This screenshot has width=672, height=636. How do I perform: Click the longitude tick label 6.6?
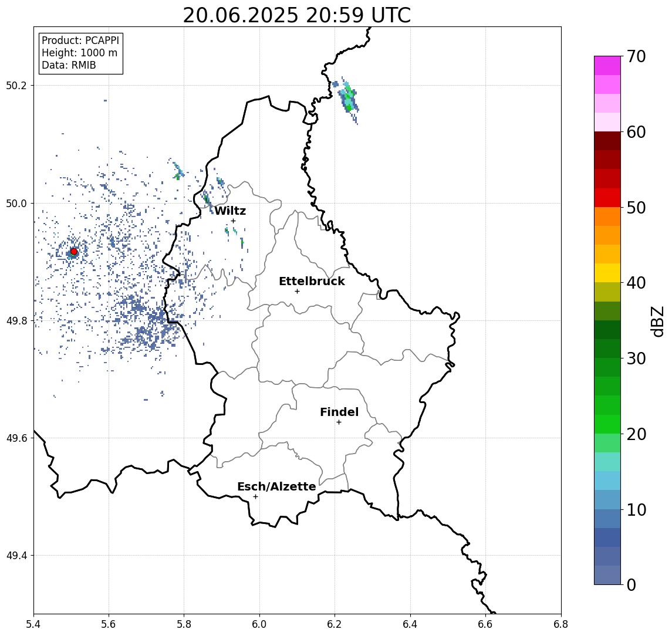485,624
